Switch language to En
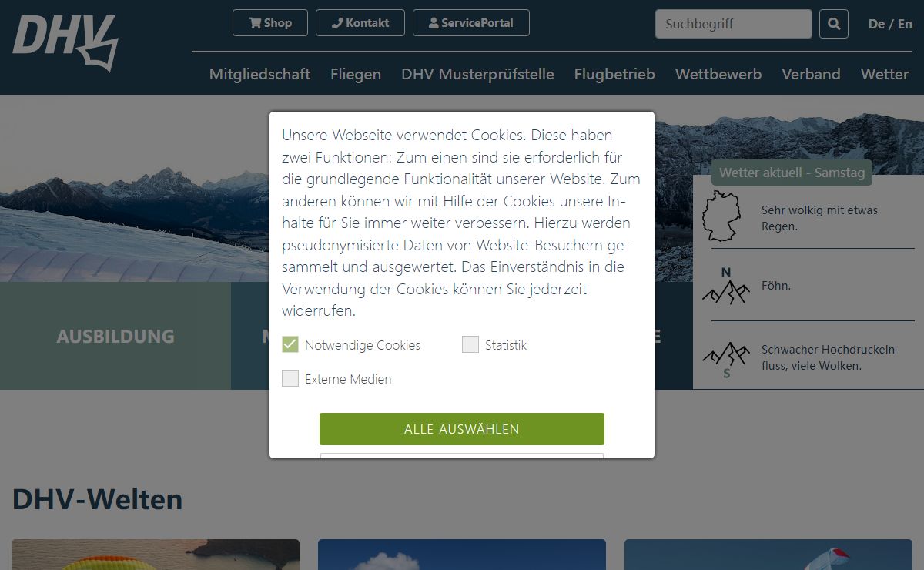Viewport: 924px width, 570px height. [905, 24]
